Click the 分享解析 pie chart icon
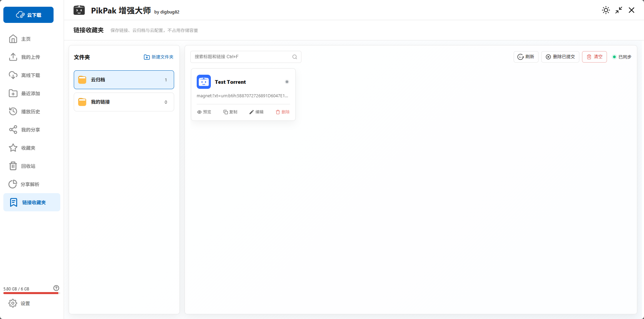644x319 pixels. pyautogui.click(x=13, y=184)
